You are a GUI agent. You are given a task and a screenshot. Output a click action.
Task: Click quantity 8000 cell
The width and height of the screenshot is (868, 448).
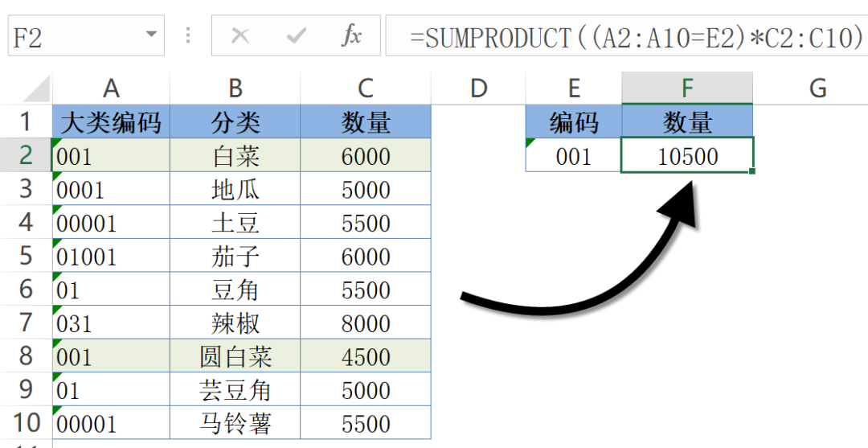pyautogui.click(x=366, y=323)
